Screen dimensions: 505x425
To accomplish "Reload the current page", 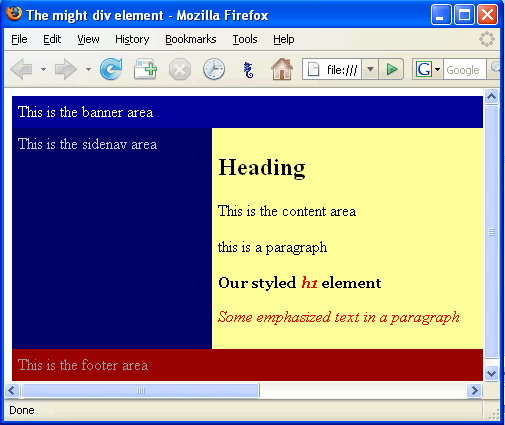I will tap(111, 69).
